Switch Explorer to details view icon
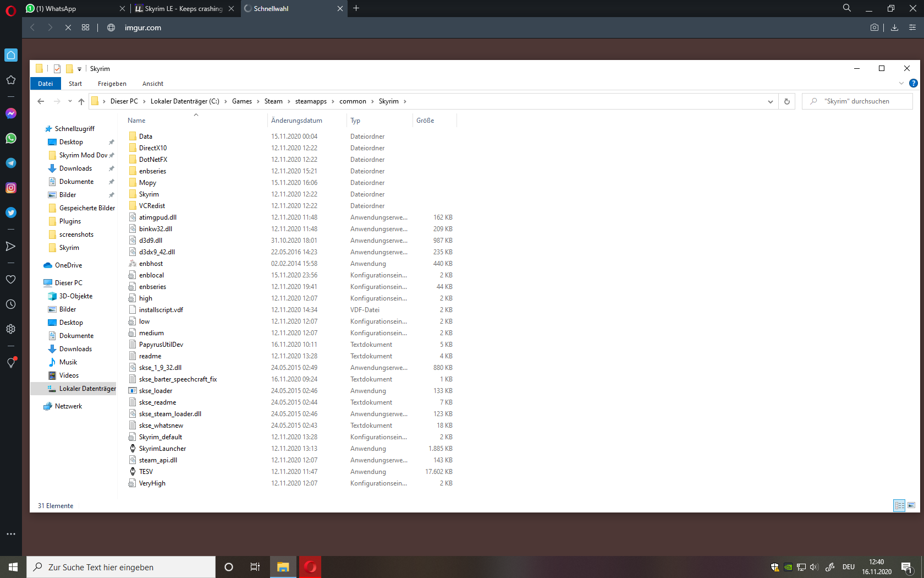 coord(900,505)
